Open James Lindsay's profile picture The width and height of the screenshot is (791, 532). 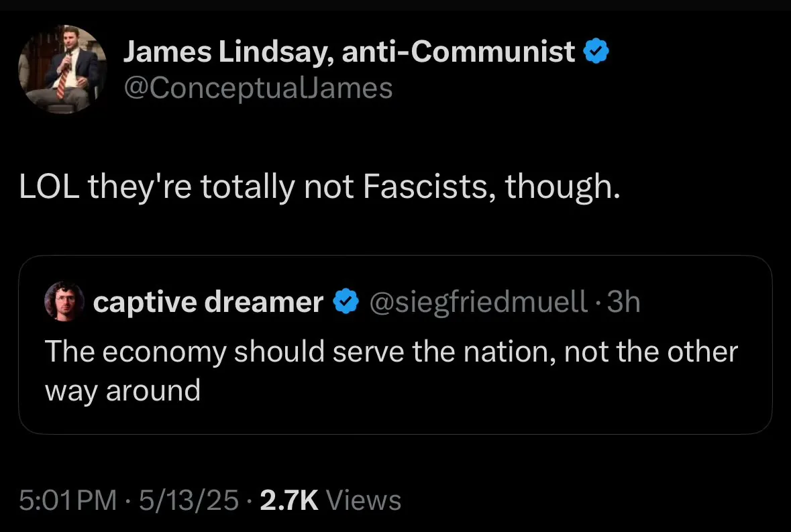[62, 70]
